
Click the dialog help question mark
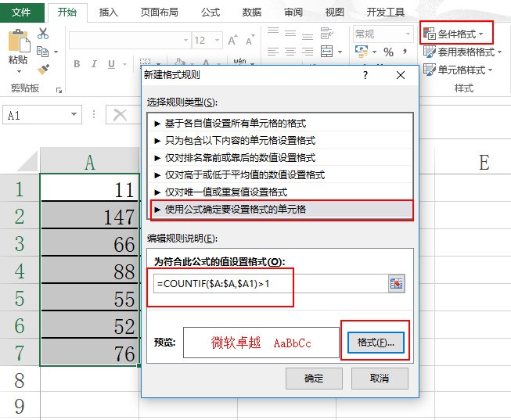tap(365, 75)
